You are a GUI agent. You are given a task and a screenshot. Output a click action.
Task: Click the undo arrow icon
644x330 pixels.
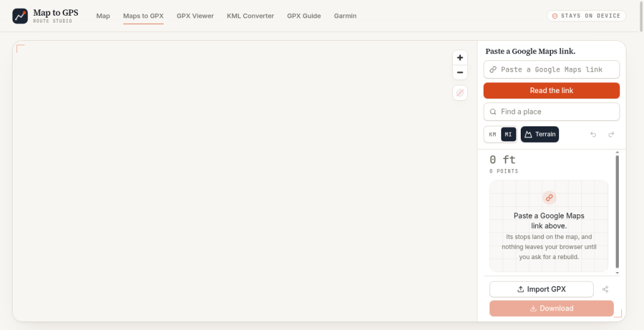pos(593,135)
